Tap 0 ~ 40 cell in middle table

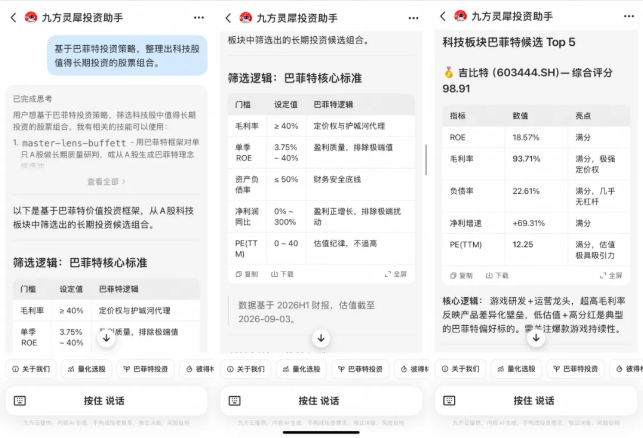pos(286,248)
